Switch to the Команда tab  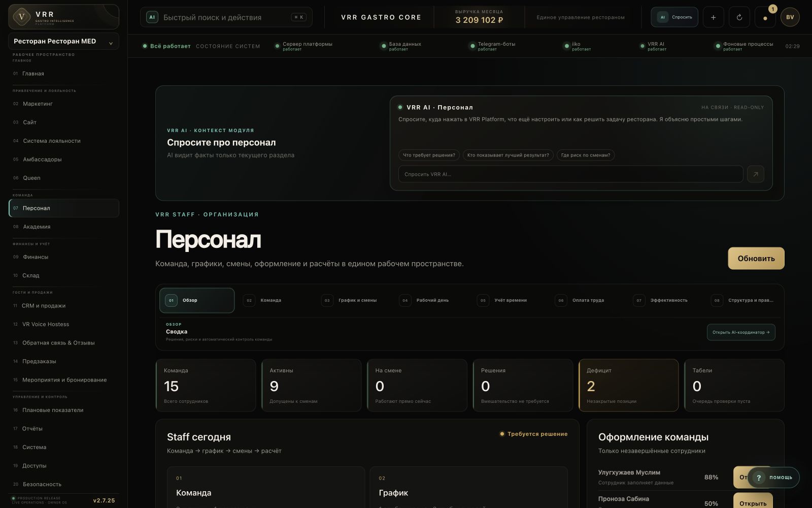[274, 300]
